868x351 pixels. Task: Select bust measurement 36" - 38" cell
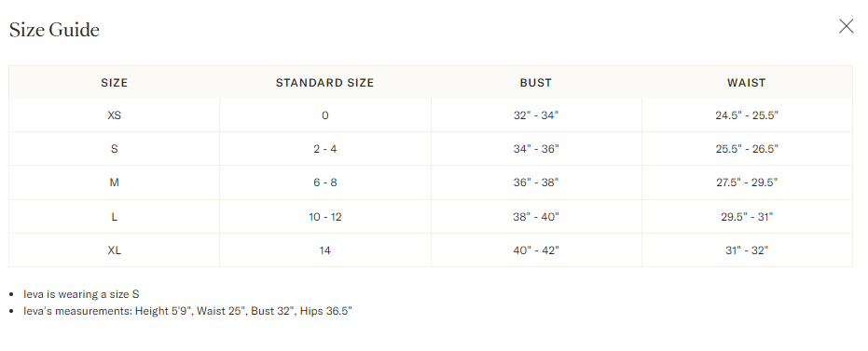(536, 182)
